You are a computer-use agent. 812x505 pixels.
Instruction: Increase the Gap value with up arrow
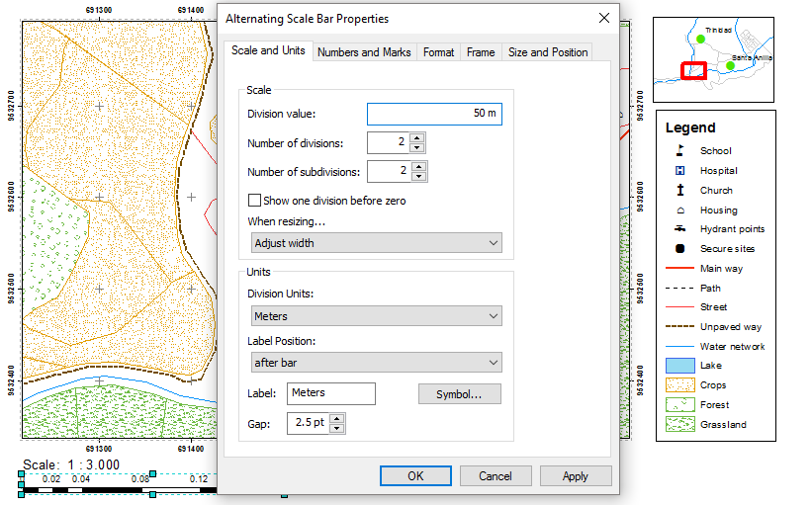pos(337,419)
